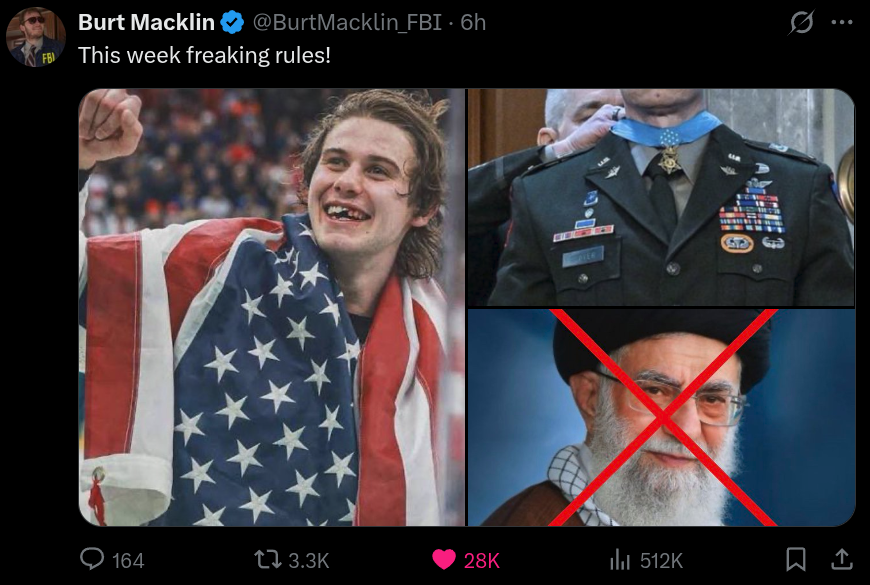View post analytics bar chart icon

click(x=620, y=559)
